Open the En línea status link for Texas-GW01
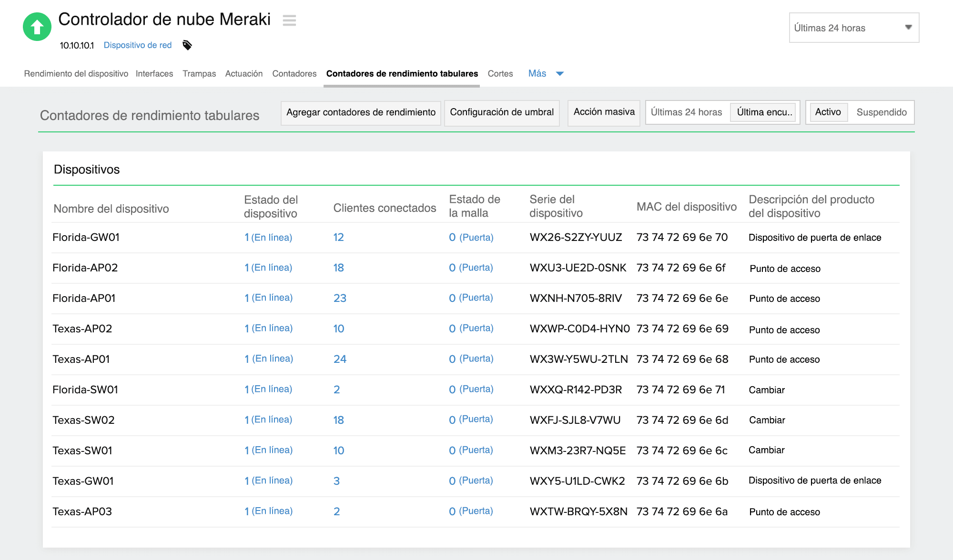Screen dimensions: 953x560 coord(268,480)
